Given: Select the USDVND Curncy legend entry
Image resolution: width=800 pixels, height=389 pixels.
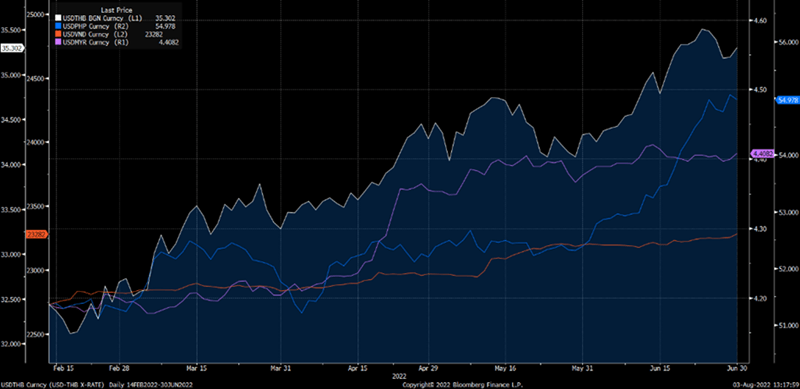Looking at the screenshot, I should point(95,34).
